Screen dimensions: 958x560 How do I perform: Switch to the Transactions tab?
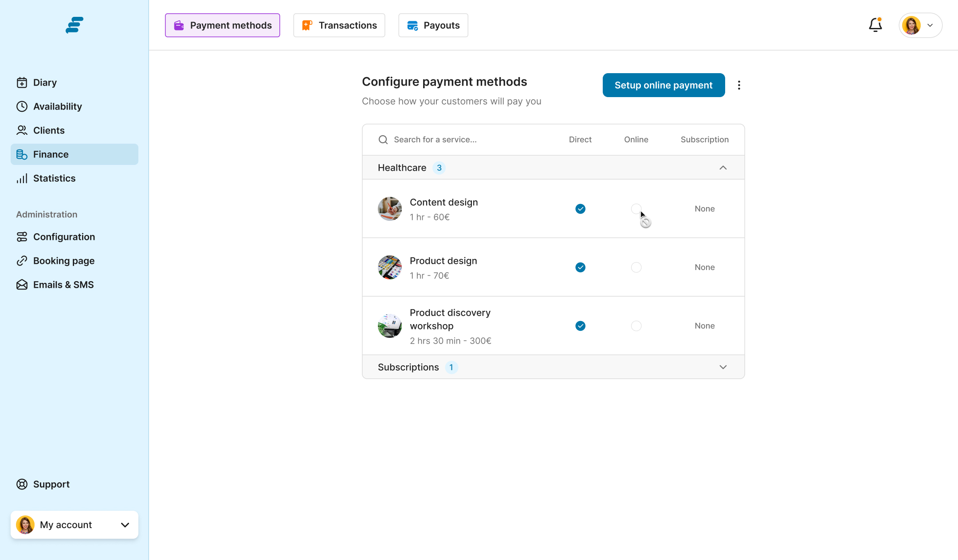point(339,25)
